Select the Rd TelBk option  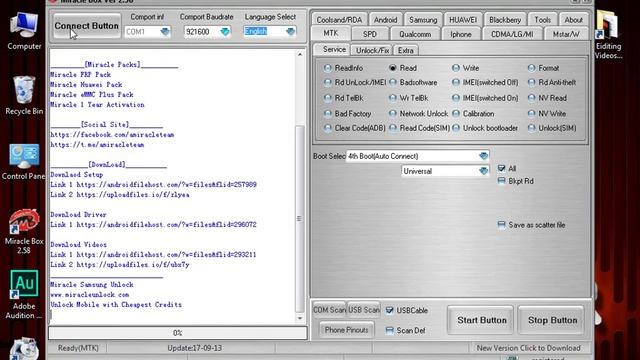tap(343, 98)
